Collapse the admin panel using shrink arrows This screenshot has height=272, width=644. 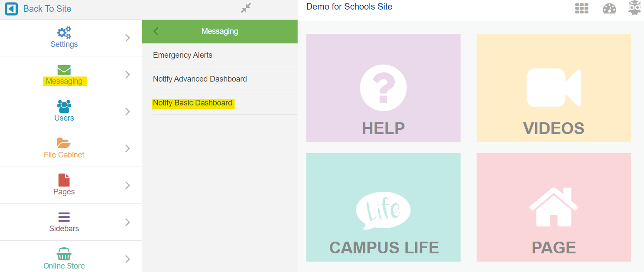pyautogui.click(x=246, y=8)
